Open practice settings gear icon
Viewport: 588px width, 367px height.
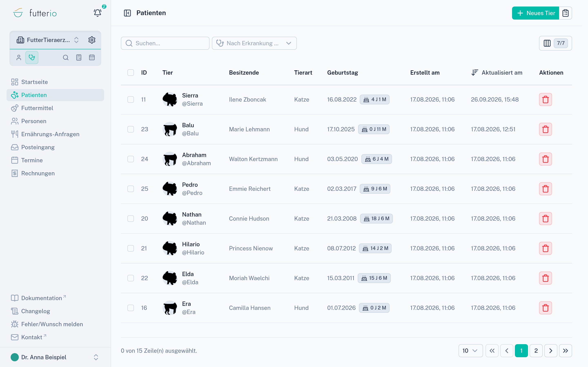[x=92, y=40]
